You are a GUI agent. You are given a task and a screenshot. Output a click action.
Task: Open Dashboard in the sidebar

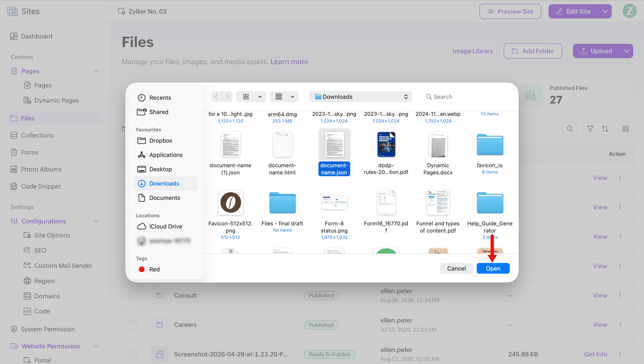pyautogui.click(x=31, y=36)
